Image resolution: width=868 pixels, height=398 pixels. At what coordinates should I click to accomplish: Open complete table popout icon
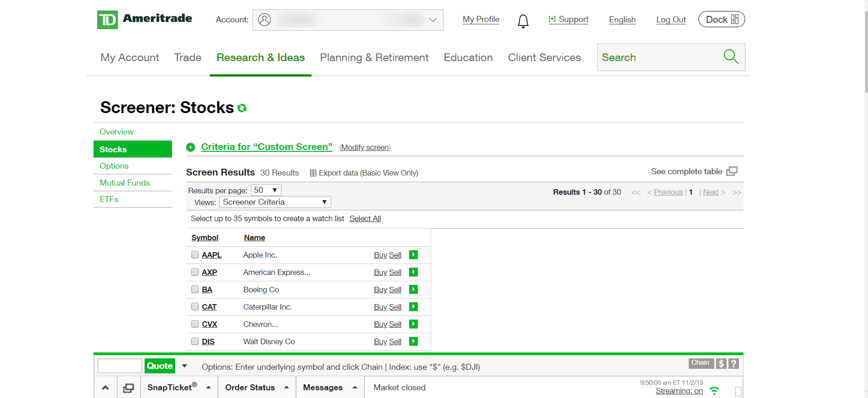pyautogui.click(x=732, y=171)
